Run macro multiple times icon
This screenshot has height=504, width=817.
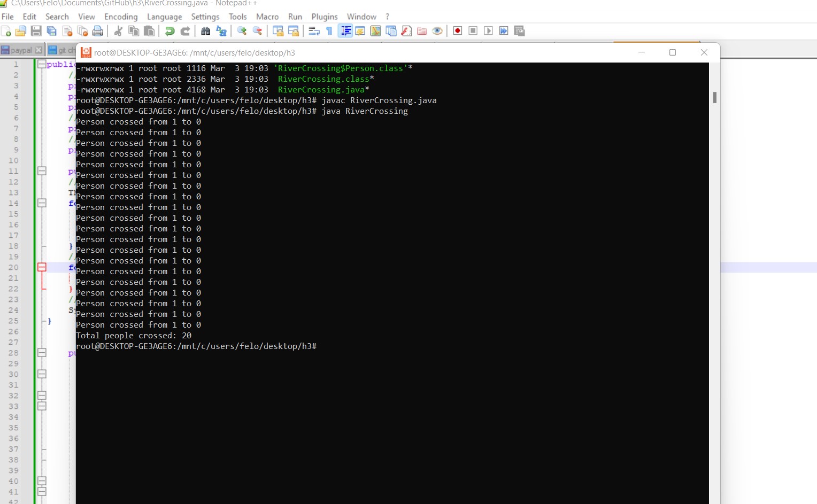click(x=504, y=31)
